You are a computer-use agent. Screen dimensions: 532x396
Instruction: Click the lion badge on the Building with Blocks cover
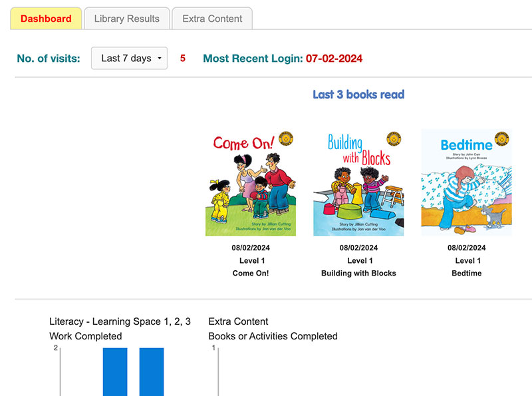[396, 139]
